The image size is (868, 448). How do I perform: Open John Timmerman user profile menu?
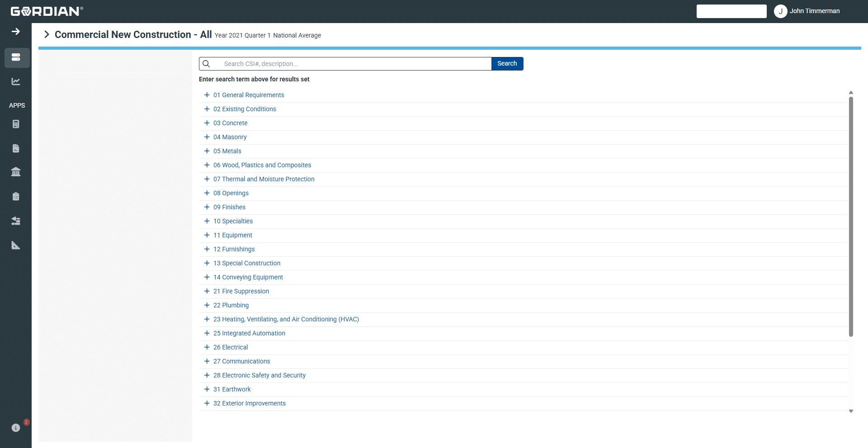(807, 11)
